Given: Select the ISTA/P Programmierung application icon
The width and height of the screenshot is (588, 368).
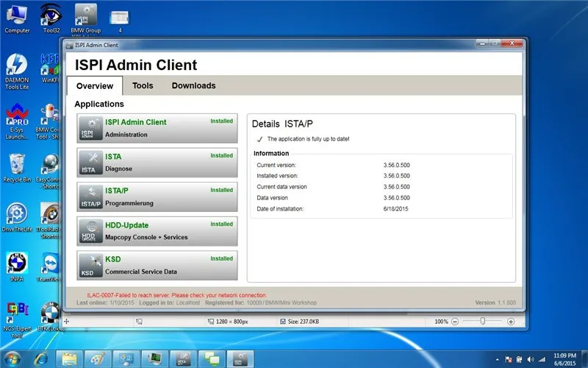Looking at the screenshot, I should click(x=90, y=197).
